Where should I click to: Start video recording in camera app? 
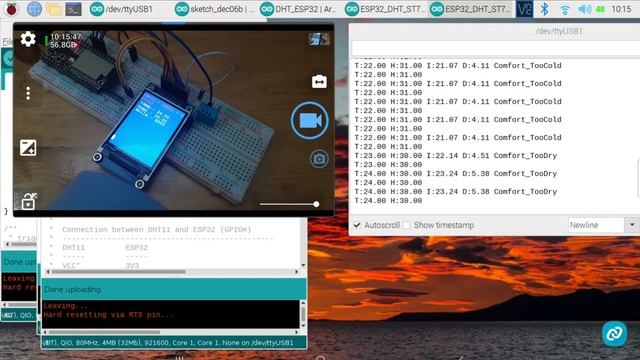tap(310, 120)
